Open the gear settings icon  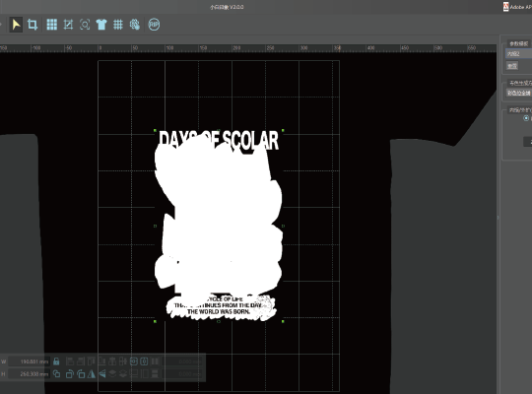click(134, 25)
